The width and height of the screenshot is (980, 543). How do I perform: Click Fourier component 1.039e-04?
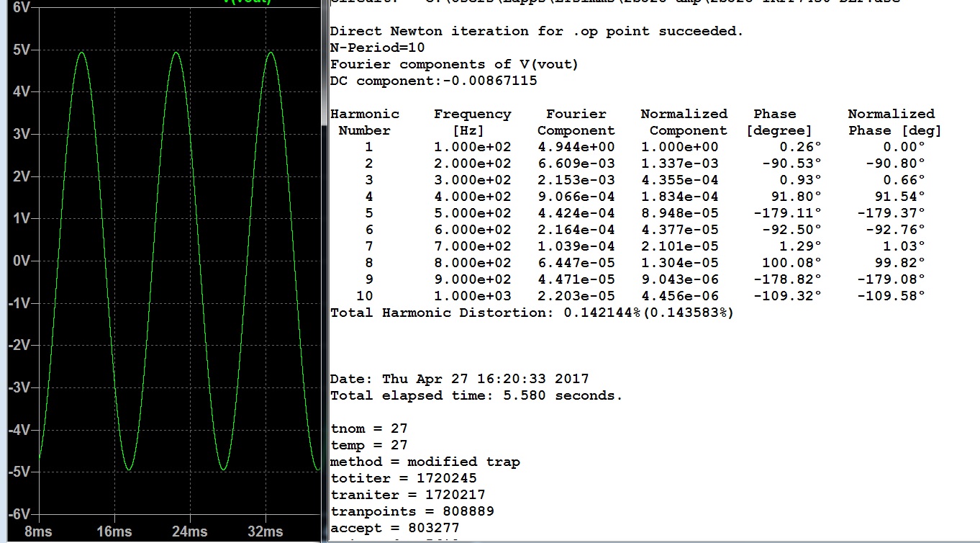pyautogui.click(x=576, y=246)
